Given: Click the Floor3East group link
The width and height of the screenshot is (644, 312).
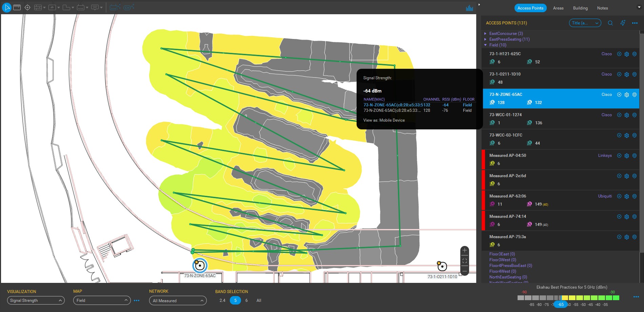Looking at the screenshot, I should click(502, 254).
